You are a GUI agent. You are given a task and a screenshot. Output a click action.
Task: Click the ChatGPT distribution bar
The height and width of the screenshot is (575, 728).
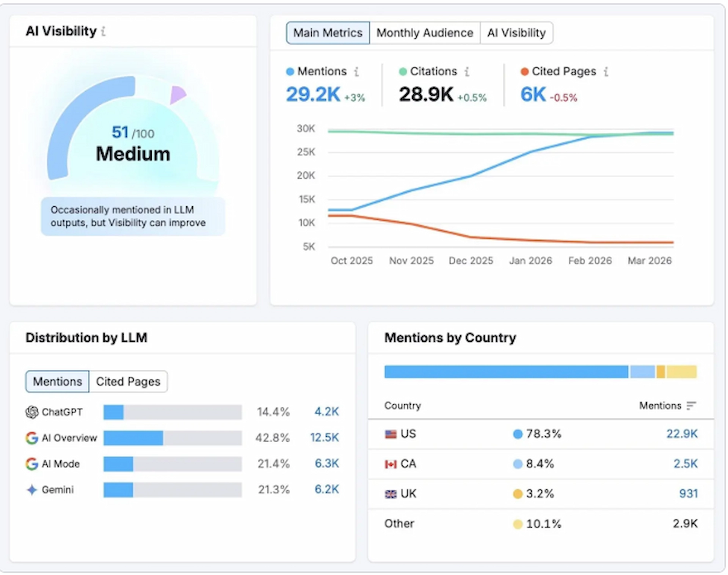click(x=173, y=412)
